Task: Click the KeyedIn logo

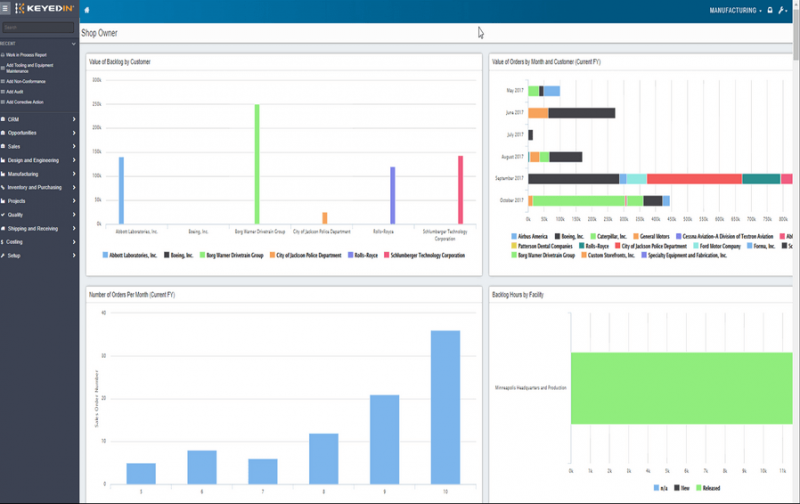Action: point(44,9)
